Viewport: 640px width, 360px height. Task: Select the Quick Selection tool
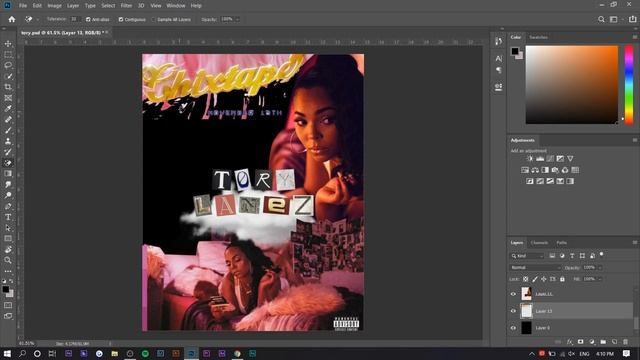pyautogui.click(x=8, y=76)
